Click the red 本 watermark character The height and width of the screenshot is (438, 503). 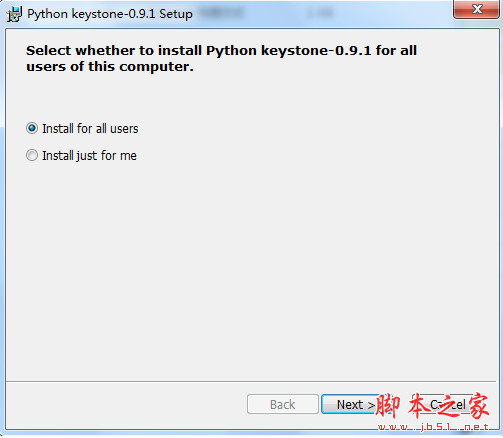tap(419, 405)
